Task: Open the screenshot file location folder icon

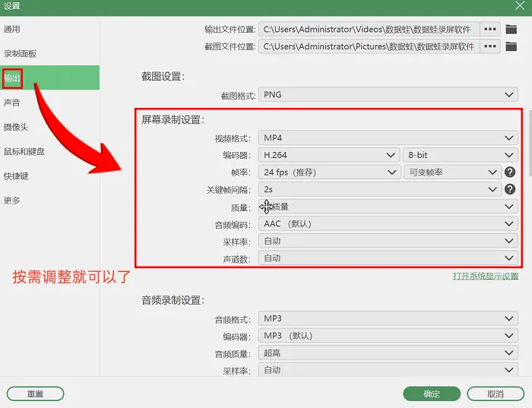Action: click(x=511, y=46)
